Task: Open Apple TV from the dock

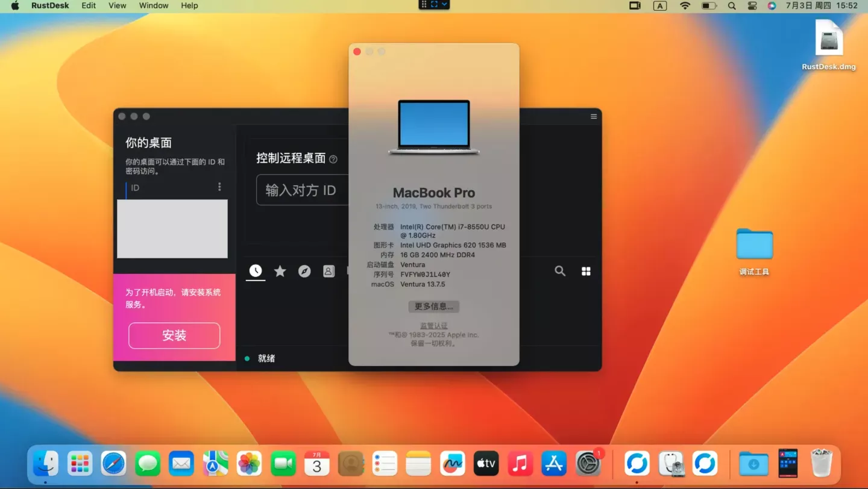Action: tap(486, 463)
